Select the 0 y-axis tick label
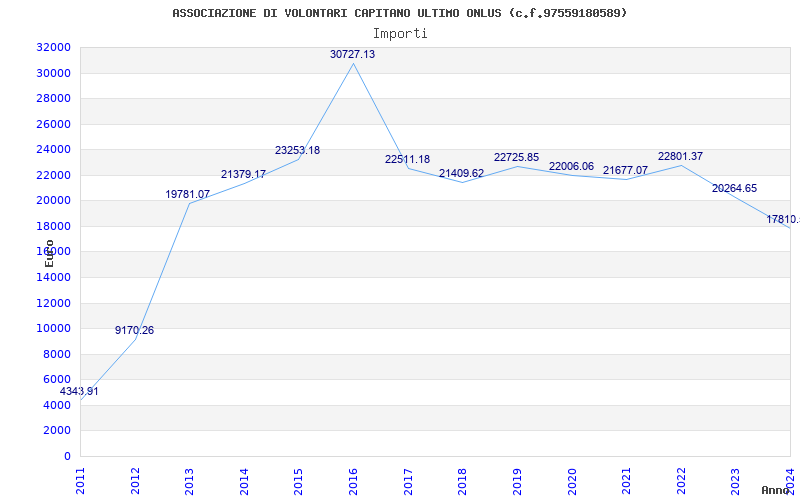800x500 pixels. 67,456
